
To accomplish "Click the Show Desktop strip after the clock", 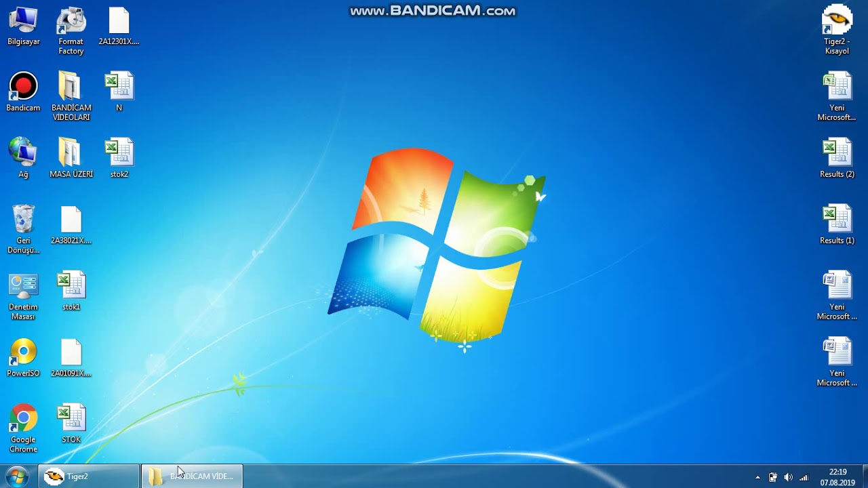I will (864, 476).
